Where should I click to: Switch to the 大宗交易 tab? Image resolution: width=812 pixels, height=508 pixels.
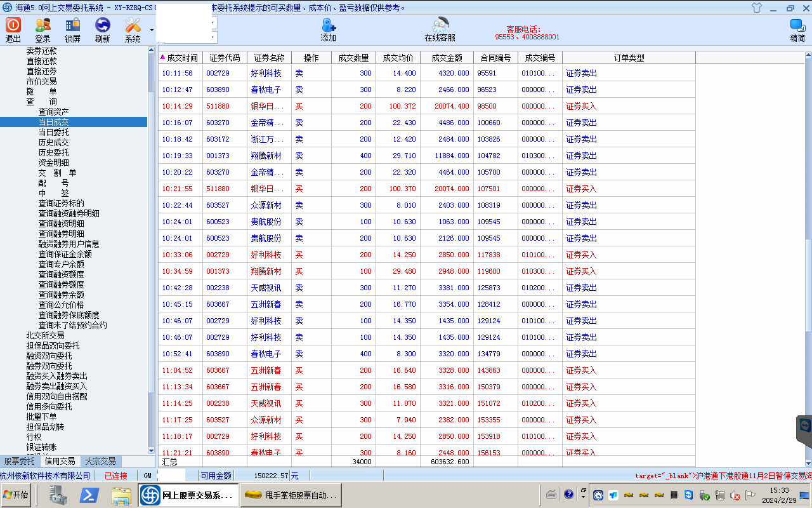pyautogui.click(x=100, y=461)
